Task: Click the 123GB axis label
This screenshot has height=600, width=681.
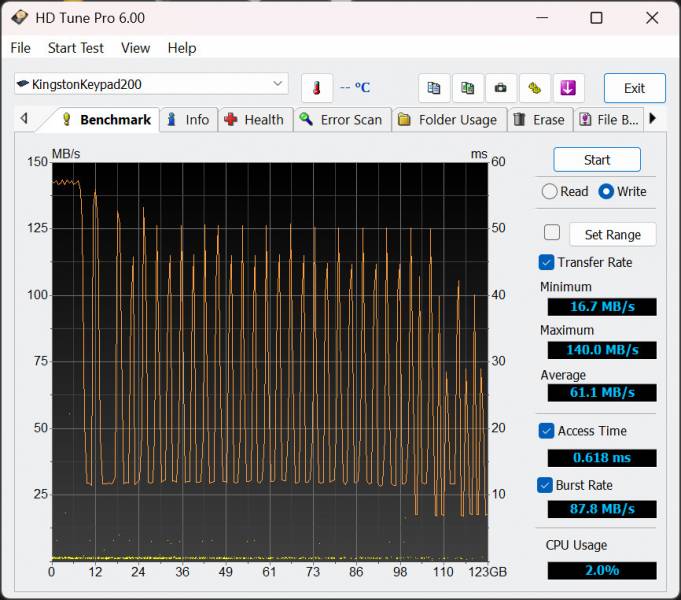Action: coord(487,572)
